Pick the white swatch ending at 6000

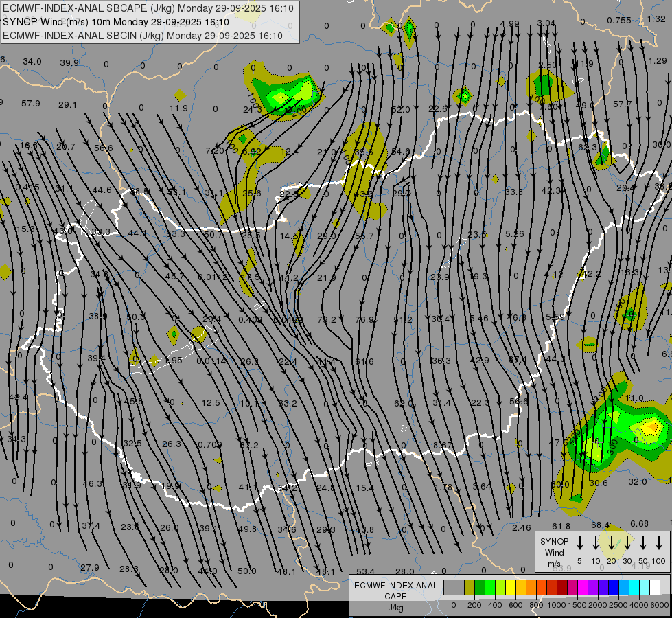[x=655, y=588]
